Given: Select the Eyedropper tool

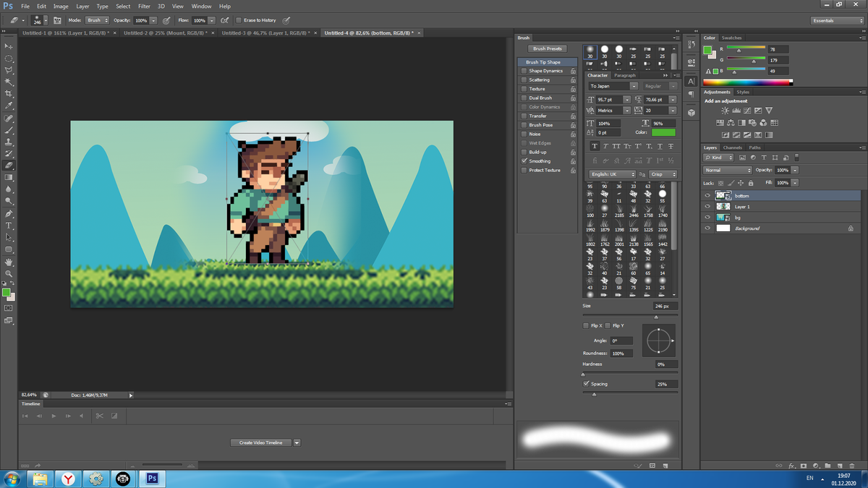Looking at the screenshot, I should coord(9,106).
